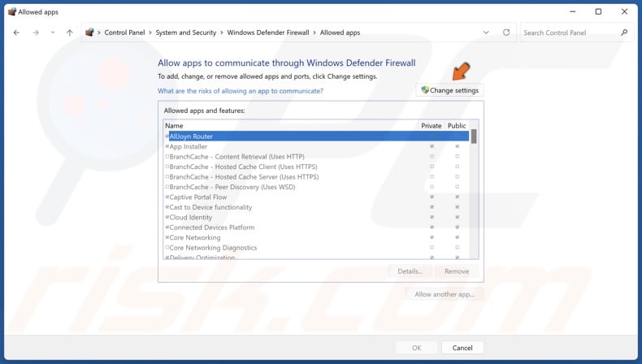The height and width of the screenshot is (364, 642).
Task: Click the Change settings button
Action: click(x=449, y=90)
